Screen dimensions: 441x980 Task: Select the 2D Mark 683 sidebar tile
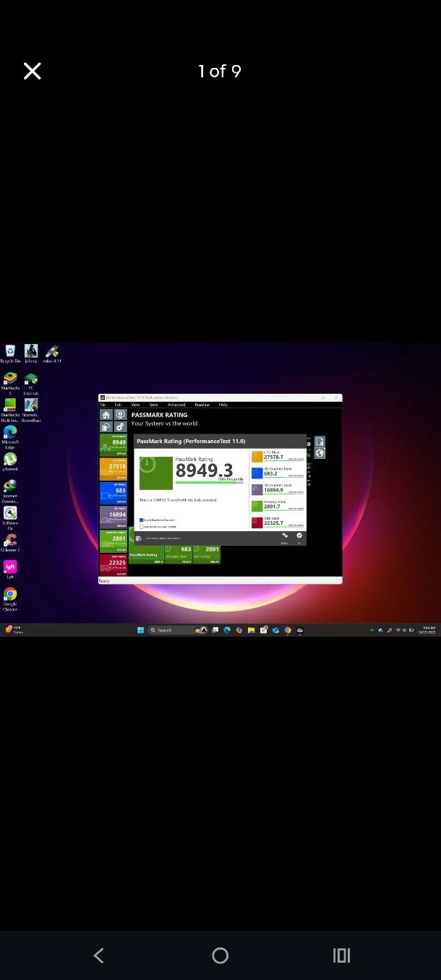pos(113,493)
